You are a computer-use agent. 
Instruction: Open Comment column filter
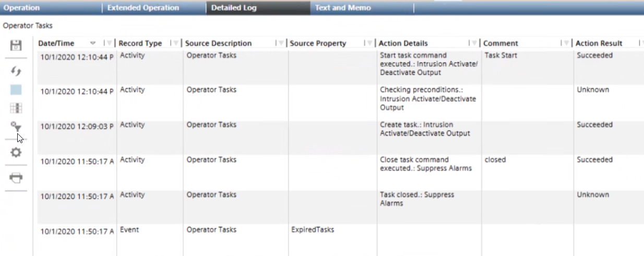pyautogui.click(x=566, y=43)
